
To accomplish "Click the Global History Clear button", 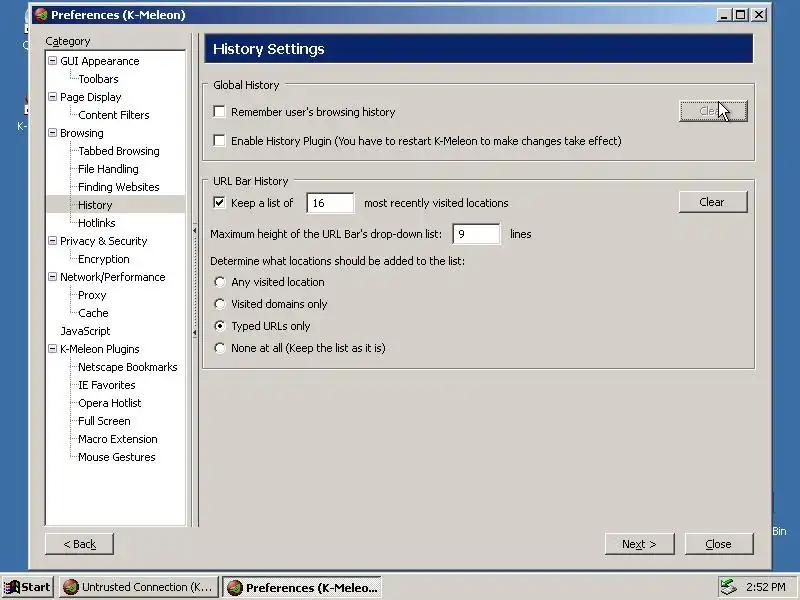I will [713, 111].
